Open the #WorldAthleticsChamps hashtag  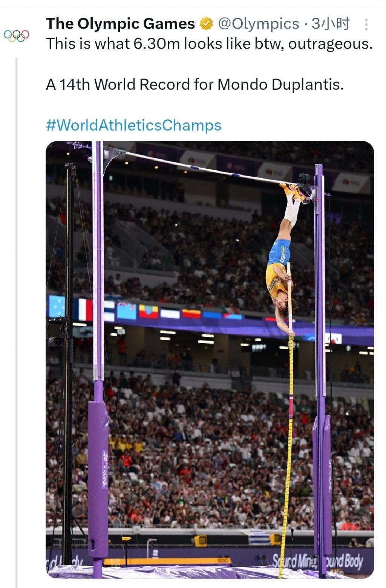click(133, 125)
